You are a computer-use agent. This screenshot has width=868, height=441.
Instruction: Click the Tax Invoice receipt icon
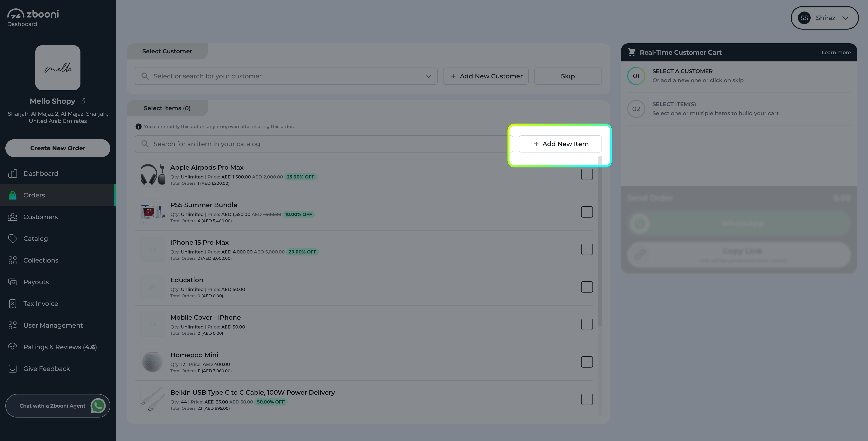[13, 303]
